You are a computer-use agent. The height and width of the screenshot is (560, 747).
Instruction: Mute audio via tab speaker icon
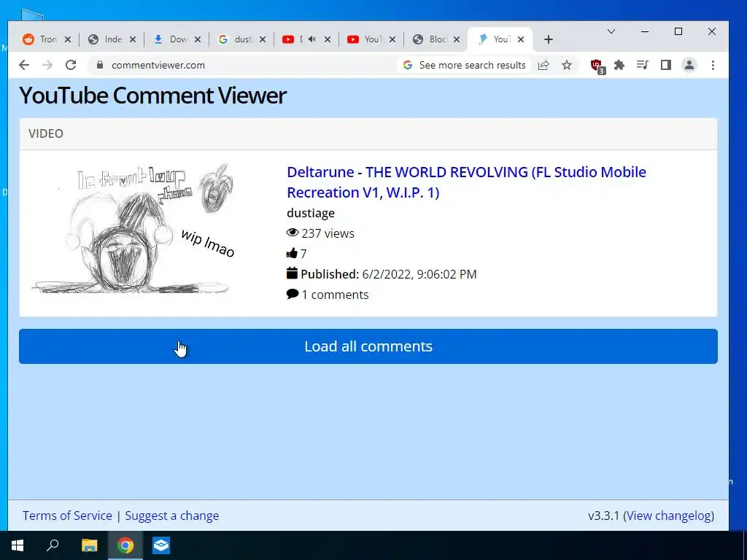point(311,39)
